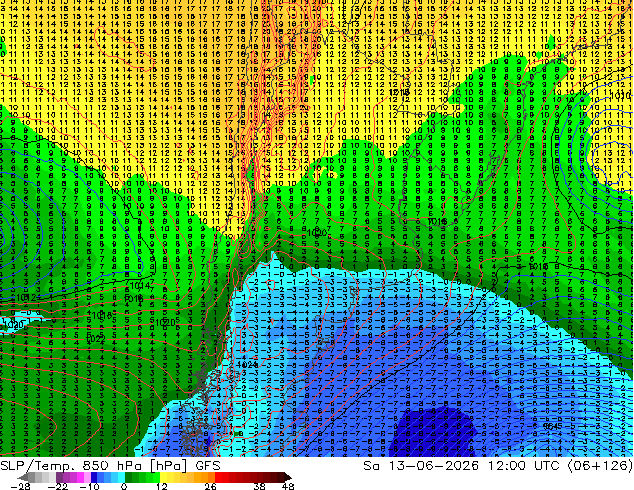This screenshot has width=634, height=490.
Task: Click the '26' legend value
Action: pyautogui.click(x=210, y=486)
